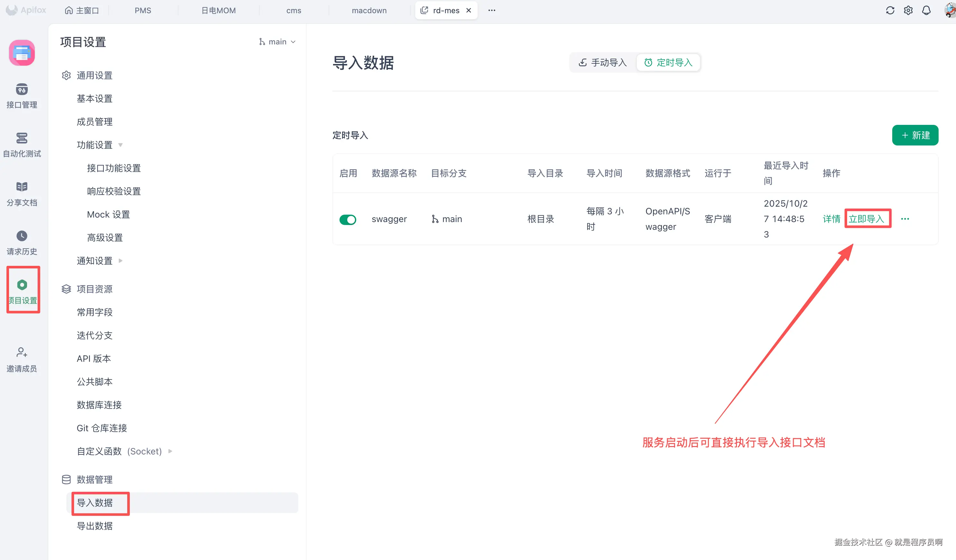Expand the 自定义函数 (Socket) item

(170, 451)
